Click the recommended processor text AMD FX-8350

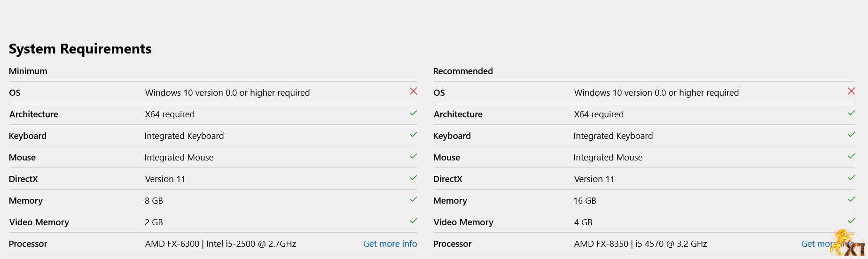click(601, 244)
